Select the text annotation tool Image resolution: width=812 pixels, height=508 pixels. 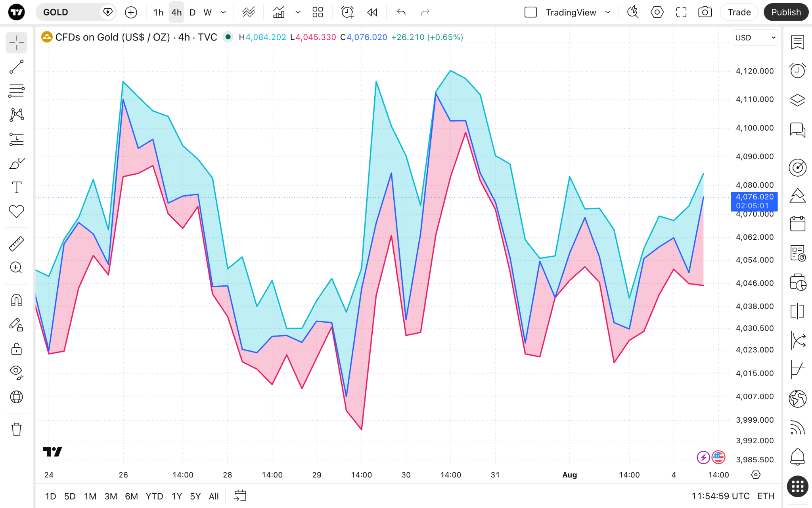(16, 187)
